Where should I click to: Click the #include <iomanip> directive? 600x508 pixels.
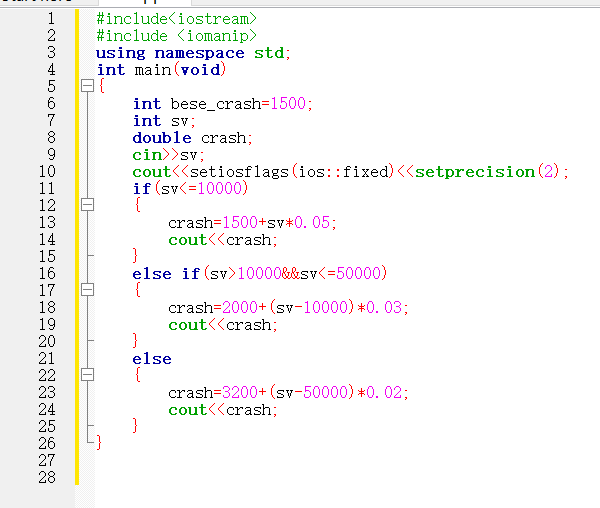pyautogui.click(x=176, y=36)
